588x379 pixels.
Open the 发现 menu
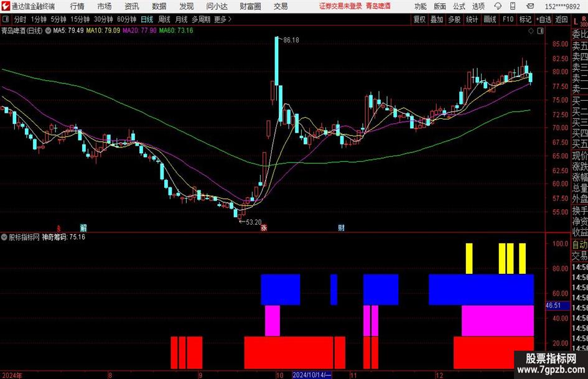(x=187, y=6)
